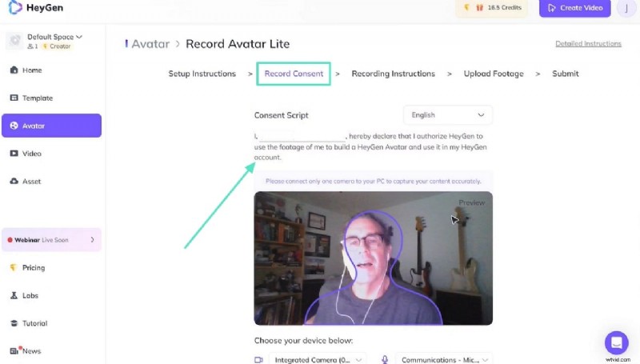The image size is (640, 364).
Task: Click the Webinar banner chevron arrow
Action: pos(92,240)
